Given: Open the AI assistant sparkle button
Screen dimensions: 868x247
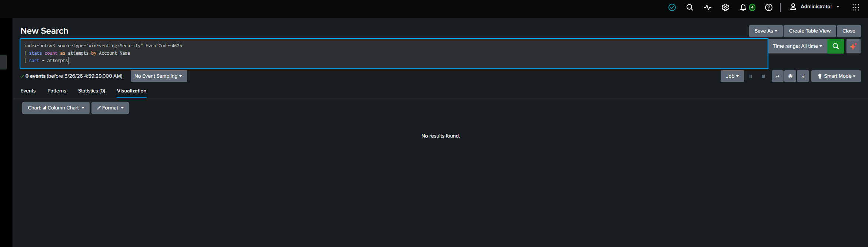Looking at the screenshot, I should 853,46.
